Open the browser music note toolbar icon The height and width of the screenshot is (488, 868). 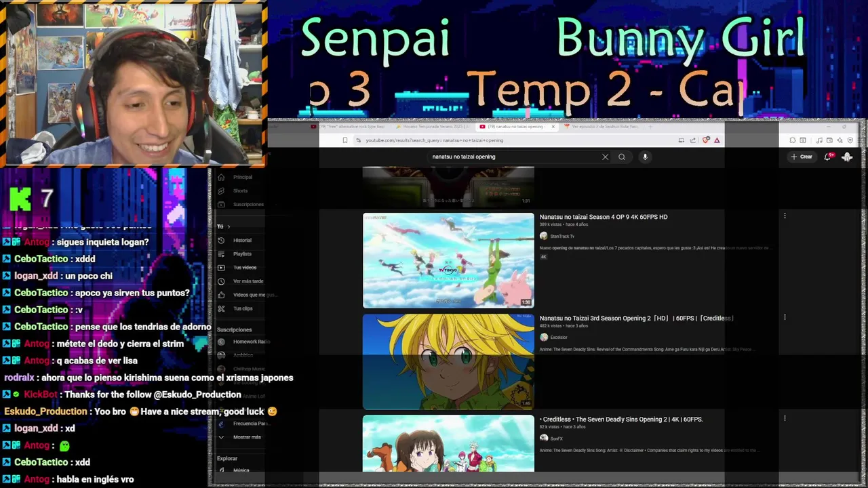click(x=819, y=140)
